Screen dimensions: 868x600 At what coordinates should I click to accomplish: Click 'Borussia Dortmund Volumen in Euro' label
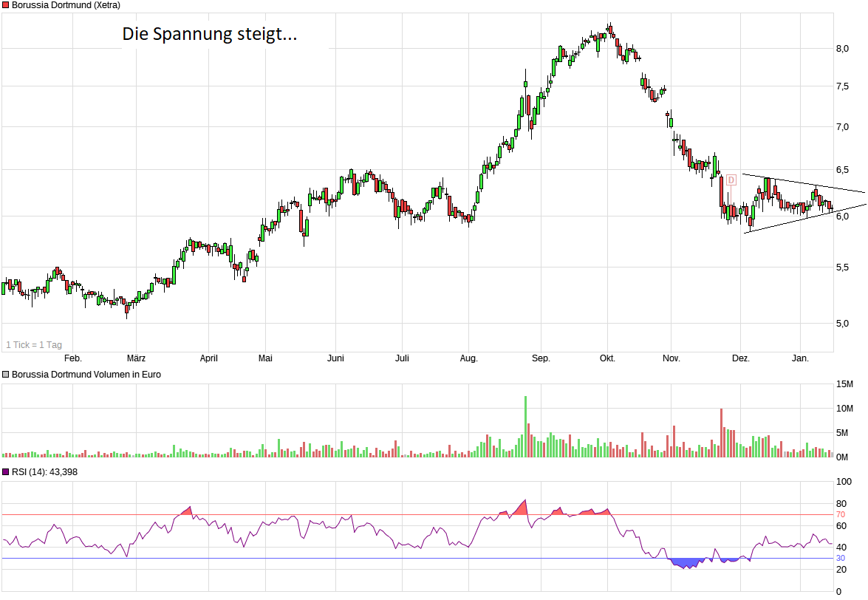coord(86,375)
